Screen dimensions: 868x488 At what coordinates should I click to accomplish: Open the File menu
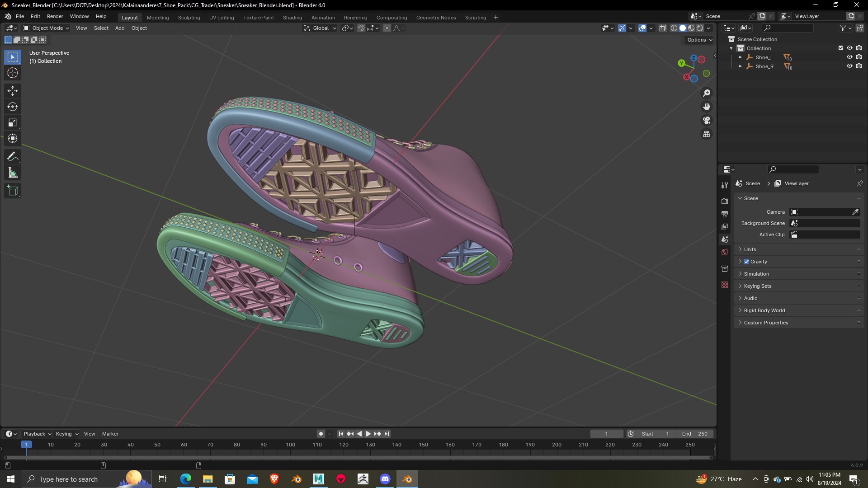(x=20, y=16)
